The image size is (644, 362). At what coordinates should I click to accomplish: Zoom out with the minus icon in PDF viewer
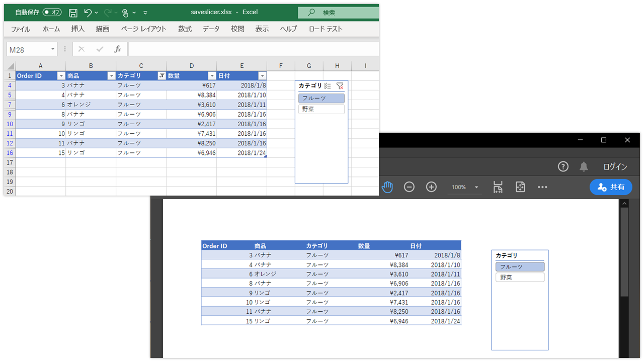coord(409,187)
